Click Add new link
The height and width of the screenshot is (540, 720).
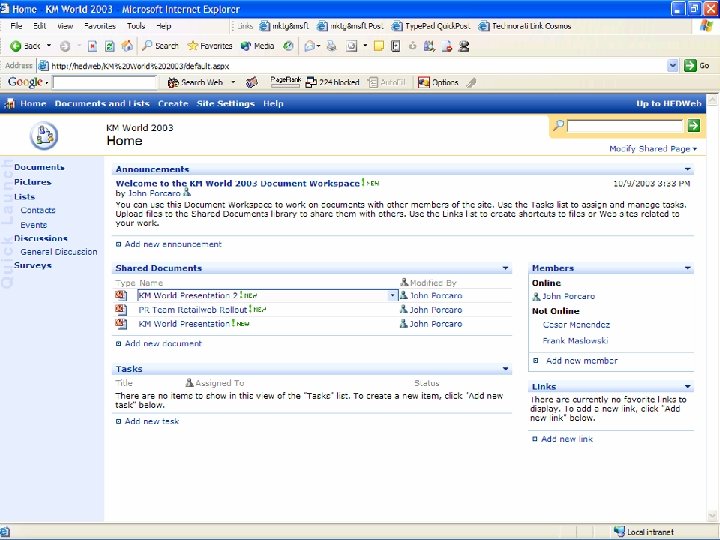pyautogui.click(x=567, y=439)
